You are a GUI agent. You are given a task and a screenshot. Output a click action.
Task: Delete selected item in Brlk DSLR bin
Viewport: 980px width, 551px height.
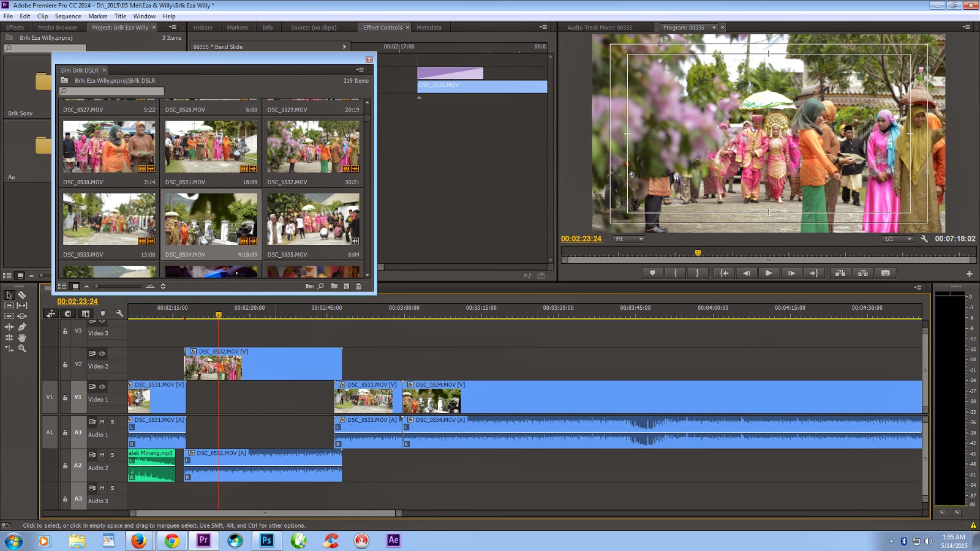[359, 286]
